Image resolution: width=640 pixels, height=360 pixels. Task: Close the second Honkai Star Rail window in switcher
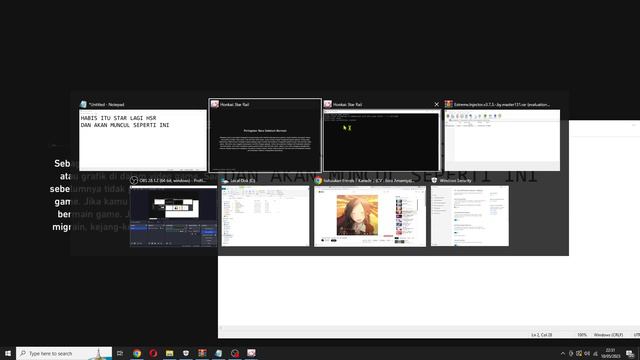pyautogui.click(x=436, y=104)
